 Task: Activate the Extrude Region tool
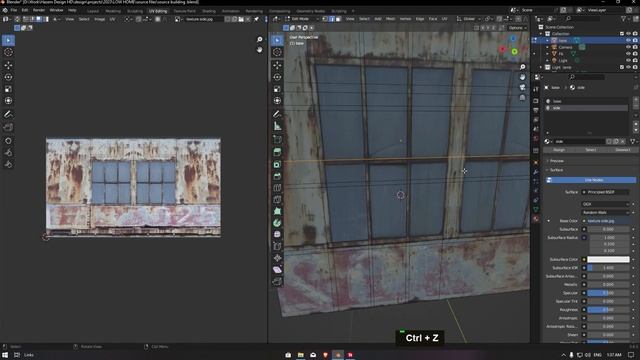tap(277, 152)
